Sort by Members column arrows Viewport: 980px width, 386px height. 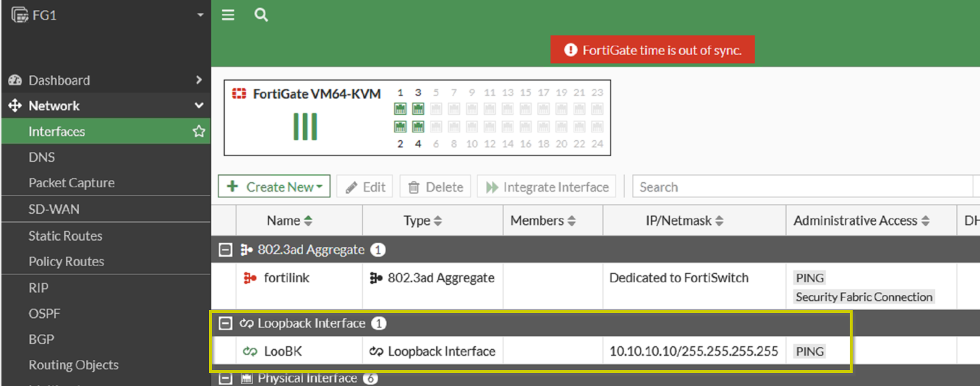pos(571,221)
